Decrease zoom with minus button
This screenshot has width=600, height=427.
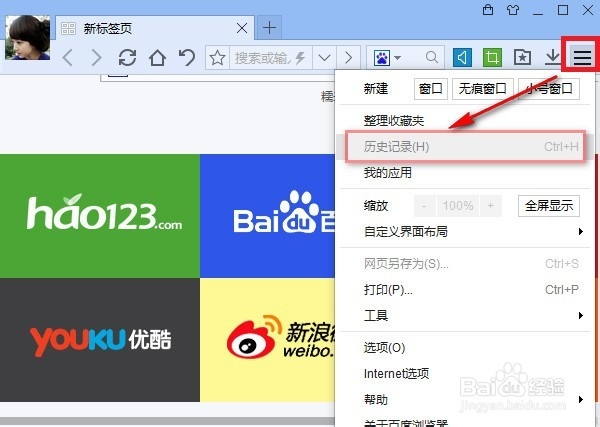[424, 206]
